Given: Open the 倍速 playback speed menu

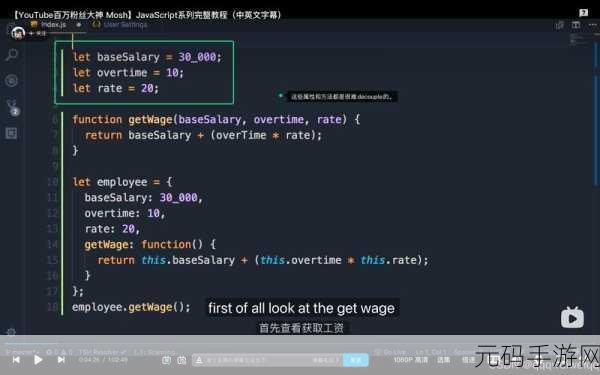Looking at the screenshot, I should click(x=468, y=360).
